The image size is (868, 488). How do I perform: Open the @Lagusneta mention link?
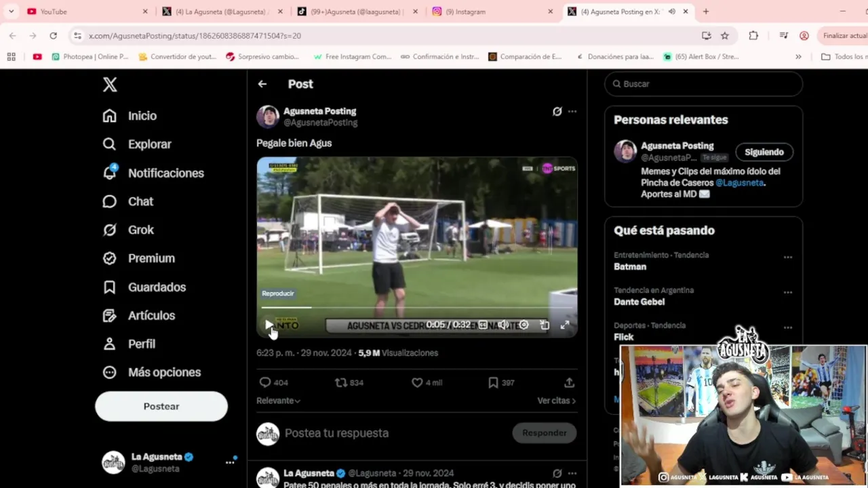tap(739, 182)
